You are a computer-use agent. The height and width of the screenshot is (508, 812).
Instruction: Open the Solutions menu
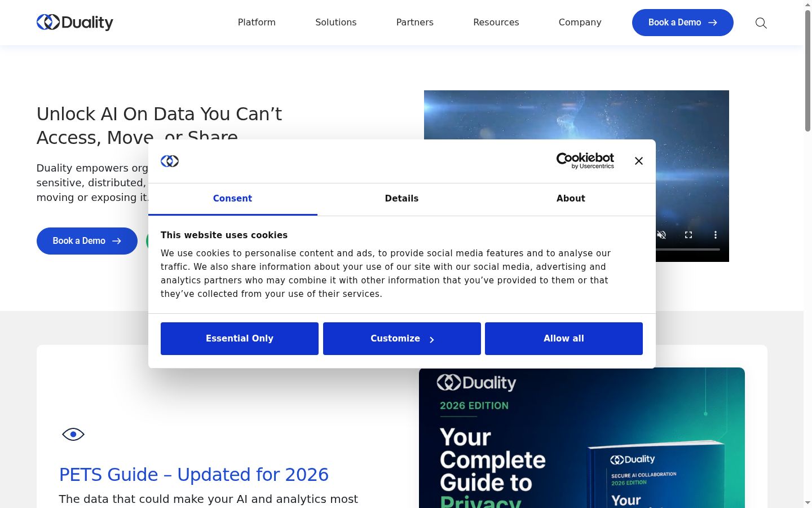point(336,22)
